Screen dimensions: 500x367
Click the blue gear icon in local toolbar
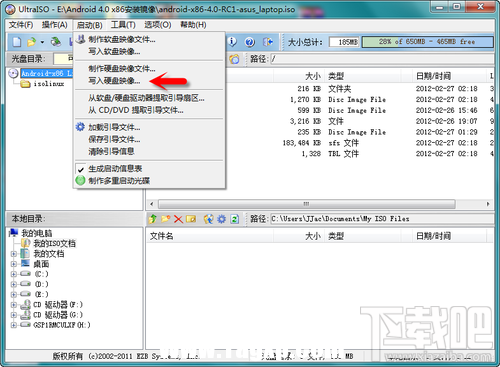click(x=222, y=219)
